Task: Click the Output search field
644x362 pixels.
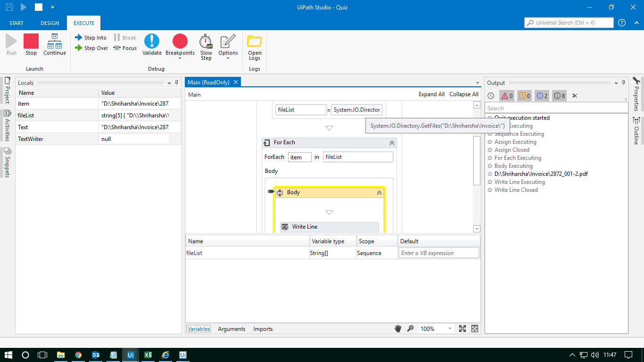Action: pyautogui.click(x=556, y=108)
